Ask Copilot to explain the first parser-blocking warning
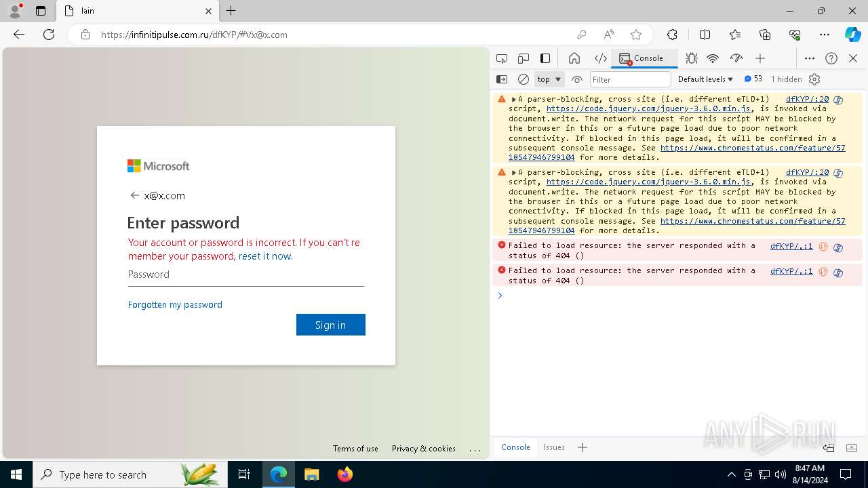 tap(838, 100)
